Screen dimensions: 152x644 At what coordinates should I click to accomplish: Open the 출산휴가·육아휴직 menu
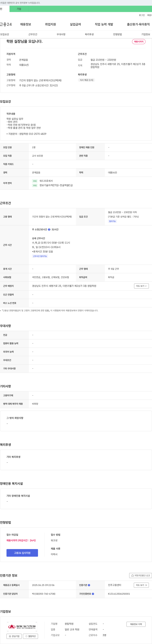click(x=138, y=24)
